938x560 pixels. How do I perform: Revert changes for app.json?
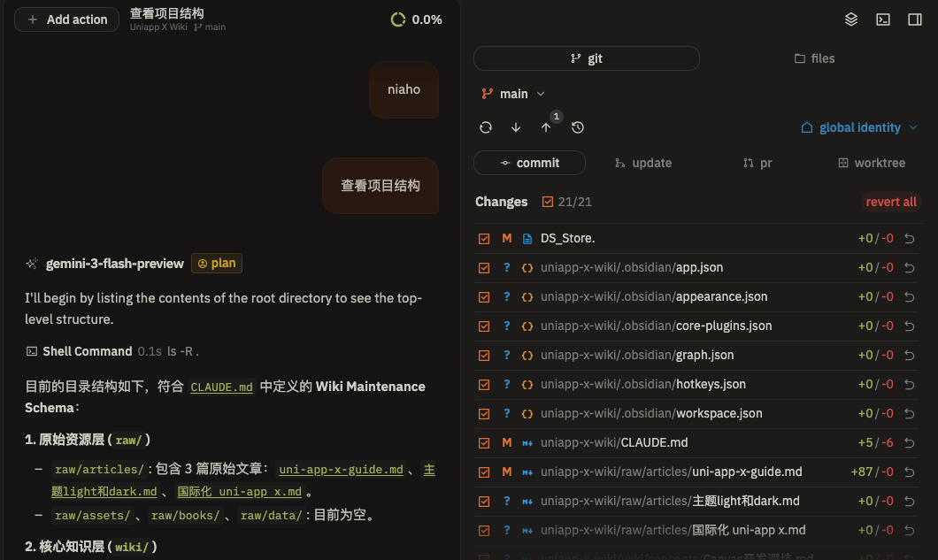click(910, 267)
